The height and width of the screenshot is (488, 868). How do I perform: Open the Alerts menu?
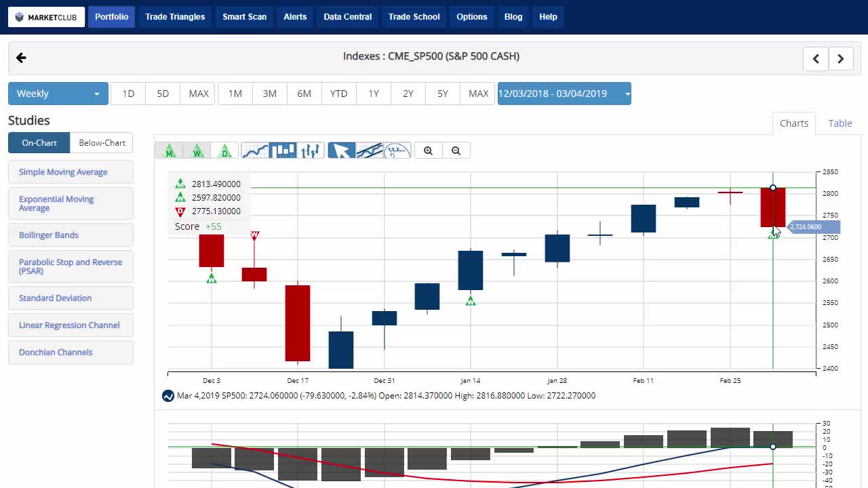click(x=295, y=17)
